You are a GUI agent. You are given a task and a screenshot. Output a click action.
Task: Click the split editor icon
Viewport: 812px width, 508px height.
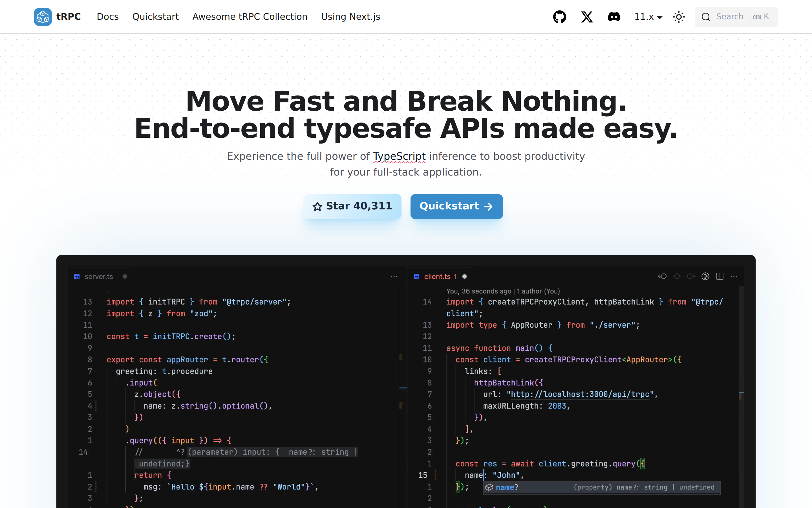pos(720,276)
